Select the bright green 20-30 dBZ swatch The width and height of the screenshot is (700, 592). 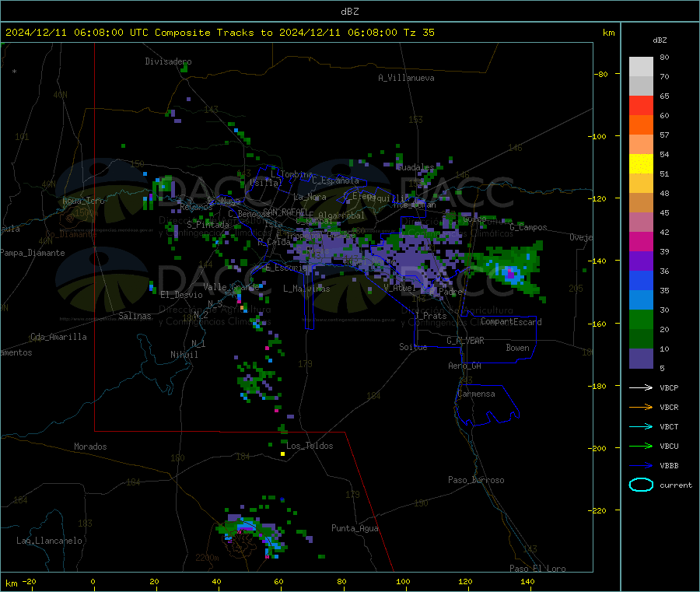pyautogui.click(x=641, y=319)
